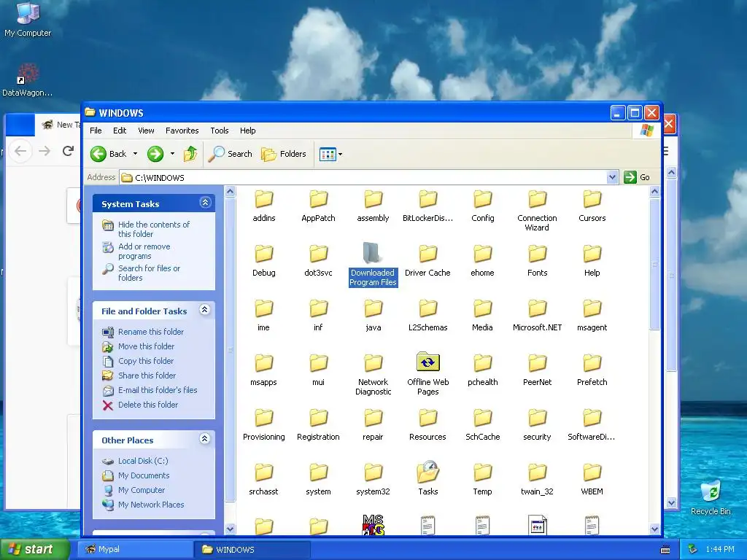The image size is (747, 560).
Task: Select the Temp folder
Action: (x=483, y=480)
